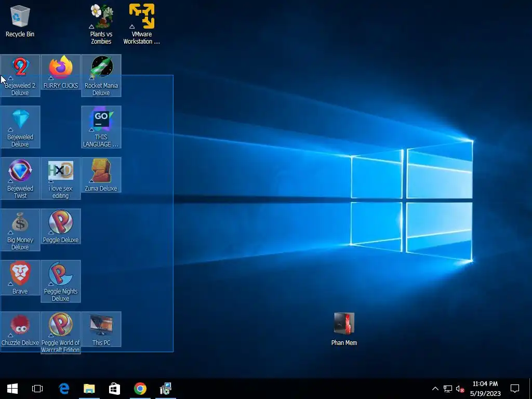Click the Peggle Nights Deluxe icon
The width and height of the screenshot is (532, 399).
pos(61,281)
